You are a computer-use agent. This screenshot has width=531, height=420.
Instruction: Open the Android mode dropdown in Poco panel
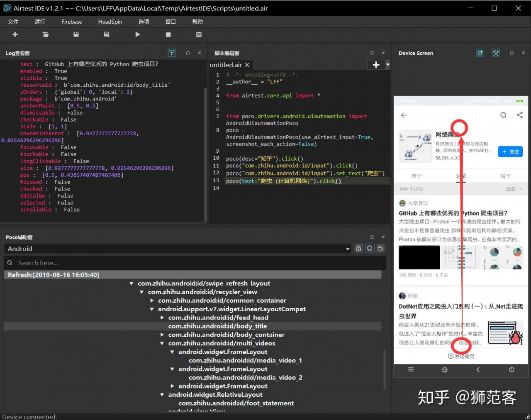click(x=178, y=249)
